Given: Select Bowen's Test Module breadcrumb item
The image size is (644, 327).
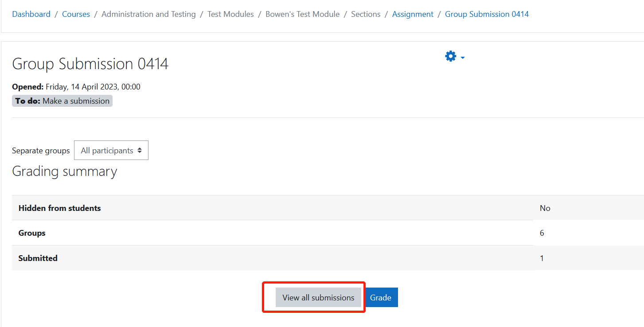Looking at the screenshot, I should point(302,14).
